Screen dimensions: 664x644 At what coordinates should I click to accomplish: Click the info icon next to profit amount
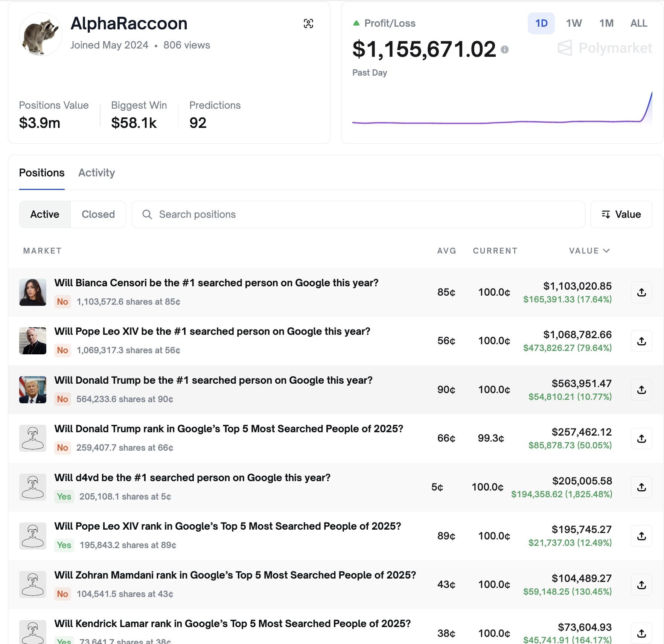(505, 50)
